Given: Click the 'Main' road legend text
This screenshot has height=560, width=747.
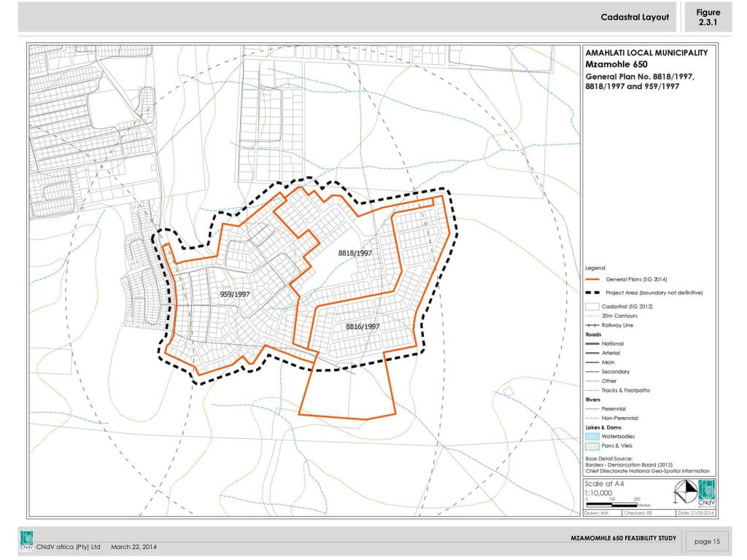Looking at the screenshot, I should click(608, 362).
